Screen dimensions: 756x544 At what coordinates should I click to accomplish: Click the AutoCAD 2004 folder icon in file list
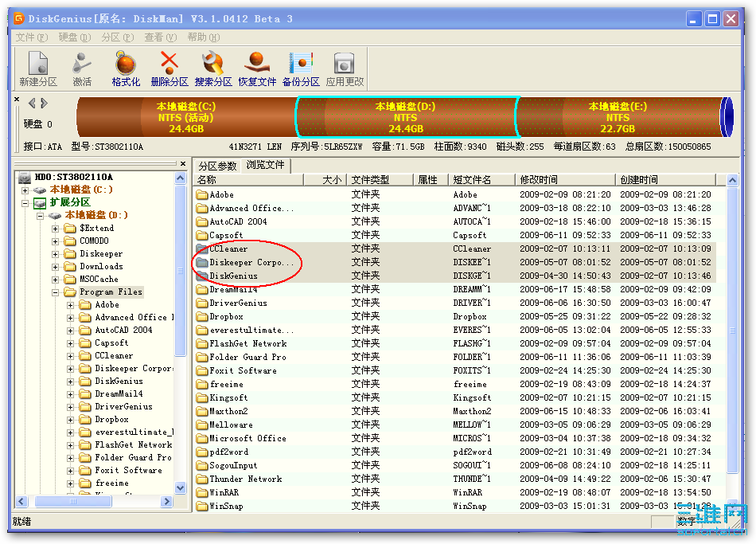click(x=201, y=221)
